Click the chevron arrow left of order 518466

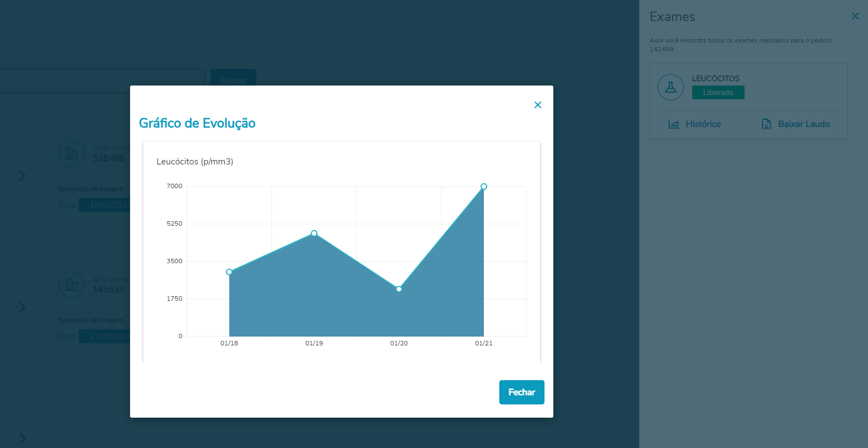click(23, 175)
